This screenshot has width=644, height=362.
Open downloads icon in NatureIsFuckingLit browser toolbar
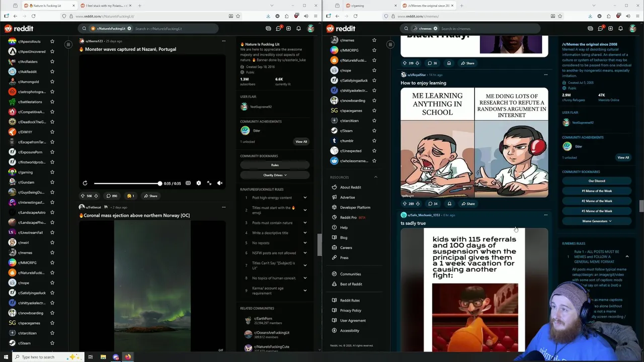coord(268,16)
